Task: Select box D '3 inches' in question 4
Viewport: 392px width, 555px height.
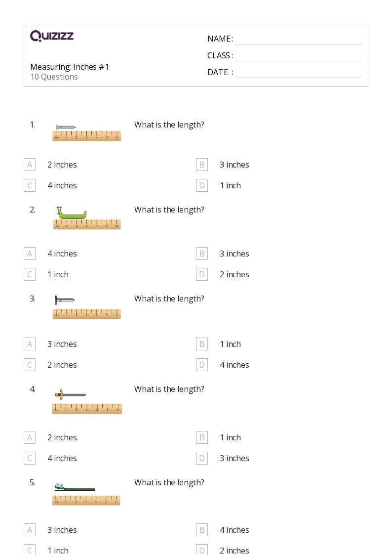Action: (x=202, y=458)
